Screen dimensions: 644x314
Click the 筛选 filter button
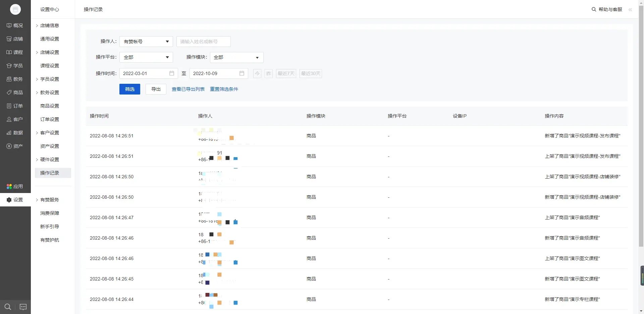pyautogui.click(x=130, y=89)
